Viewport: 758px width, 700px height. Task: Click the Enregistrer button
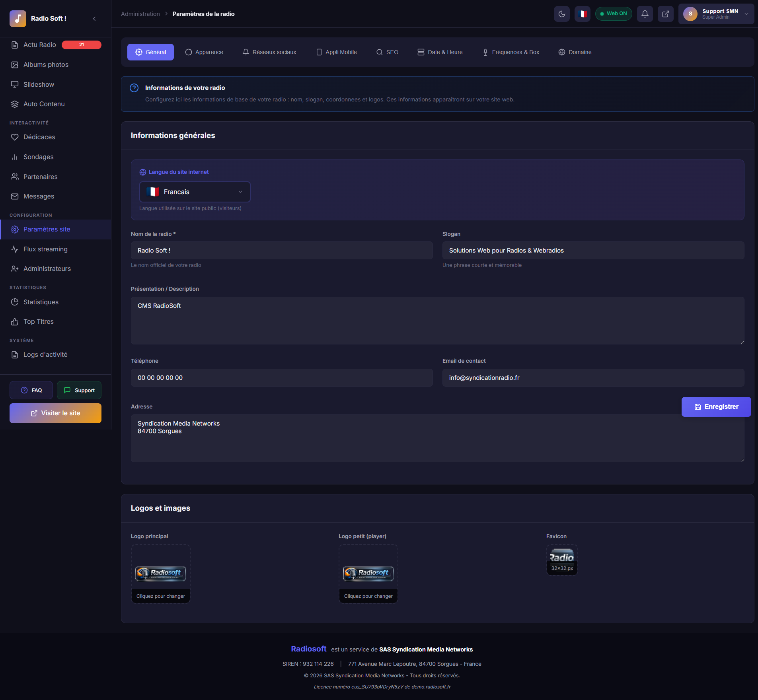pos(716,406)
